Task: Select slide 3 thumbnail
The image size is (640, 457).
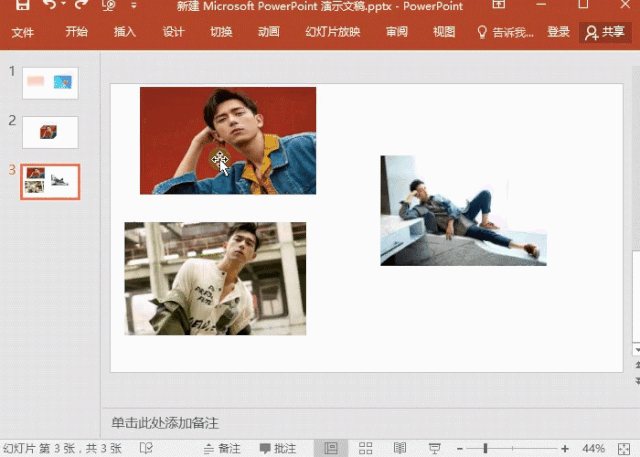Action: [x=50, y=182]
